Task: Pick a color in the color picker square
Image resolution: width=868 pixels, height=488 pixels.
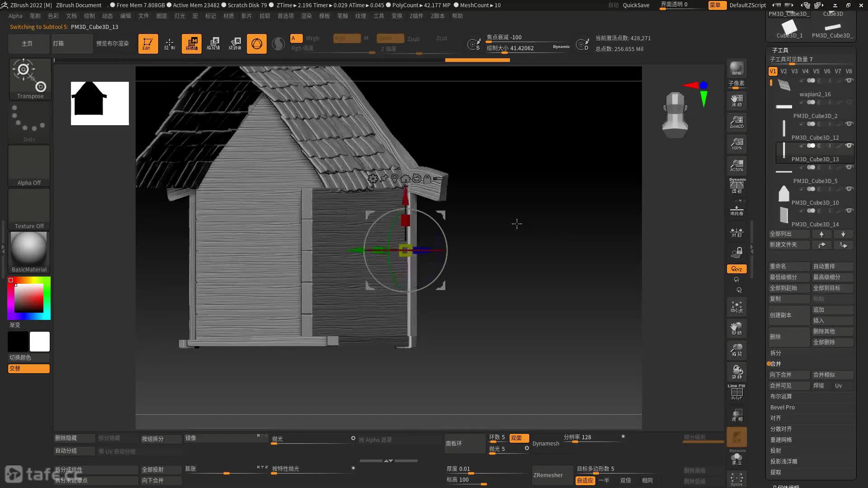Action: click(x=29, y=298)
